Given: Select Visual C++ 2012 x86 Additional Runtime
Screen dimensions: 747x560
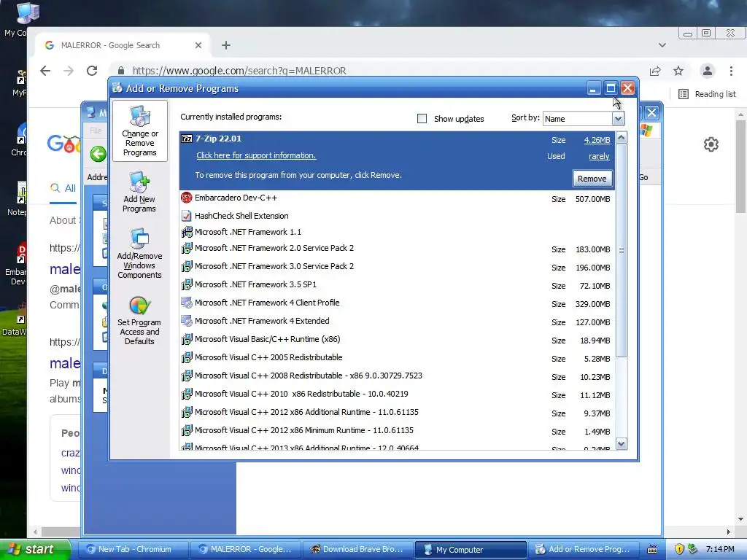Looking at the screenshot, I should (398, 413).
